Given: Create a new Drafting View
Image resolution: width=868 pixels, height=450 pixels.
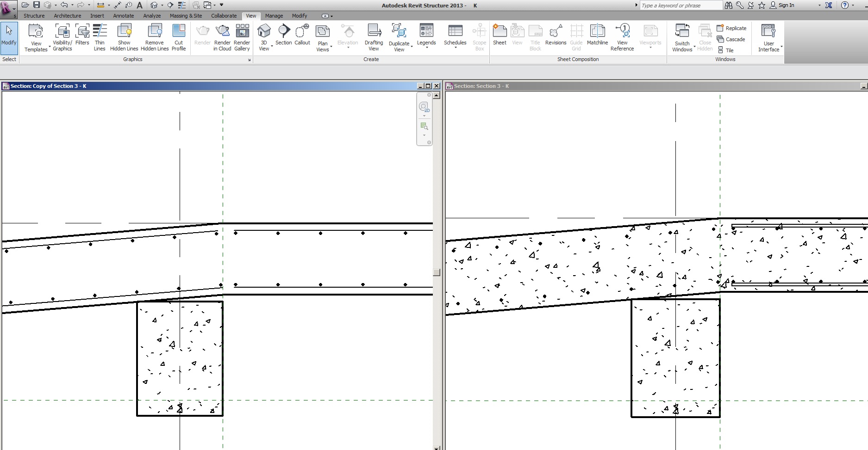Looking at the screenshot, I should [374, 37].
